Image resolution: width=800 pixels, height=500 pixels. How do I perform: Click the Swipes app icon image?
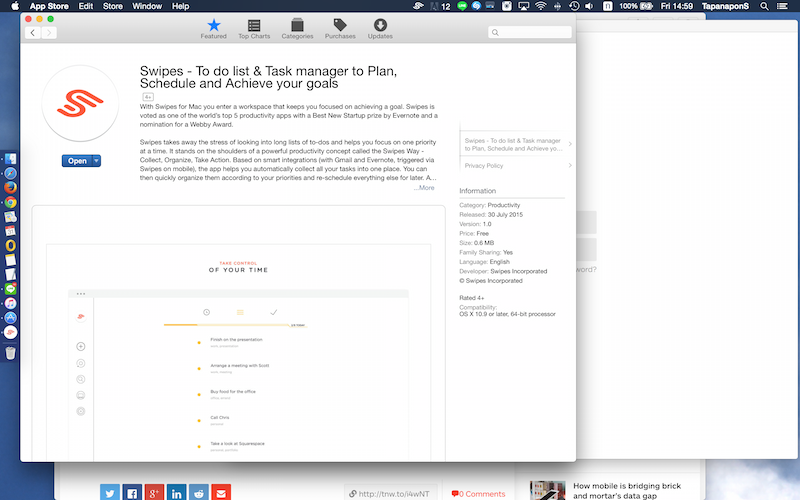[x=80, y=103]
